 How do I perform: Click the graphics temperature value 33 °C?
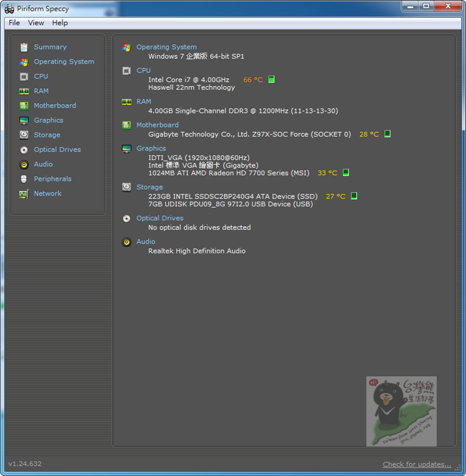pyautogui.click(x=327, y=173)
